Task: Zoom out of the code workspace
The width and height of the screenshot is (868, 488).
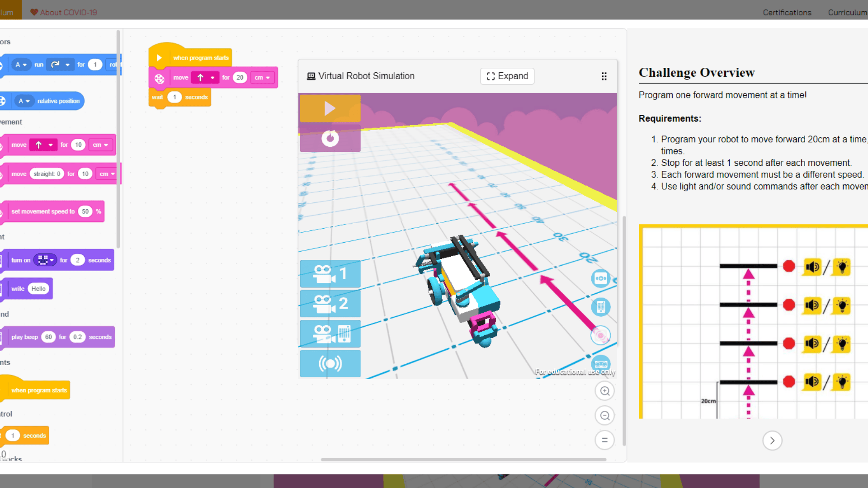Action: click(604, 415)
